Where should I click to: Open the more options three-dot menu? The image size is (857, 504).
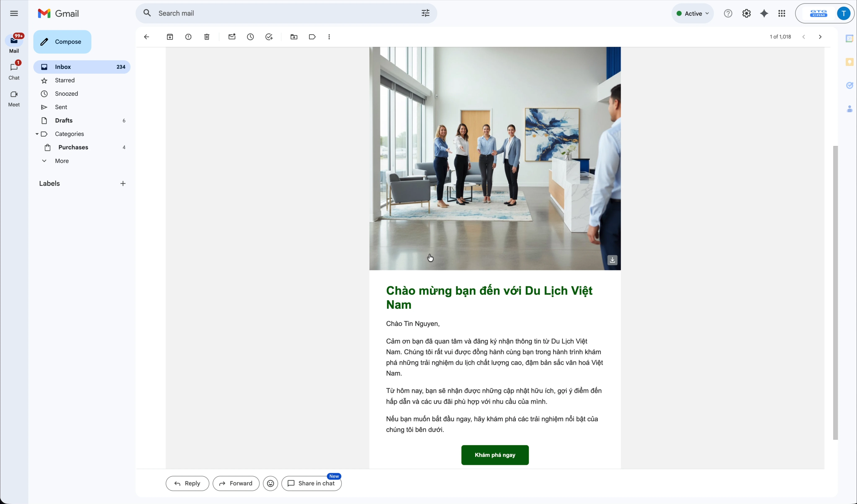point(329,37)
